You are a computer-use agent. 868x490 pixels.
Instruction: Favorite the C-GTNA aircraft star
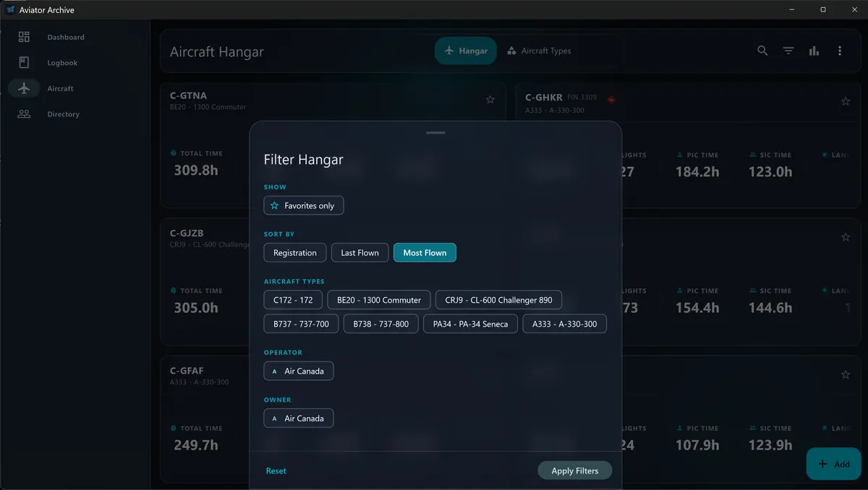pos(490,100)
